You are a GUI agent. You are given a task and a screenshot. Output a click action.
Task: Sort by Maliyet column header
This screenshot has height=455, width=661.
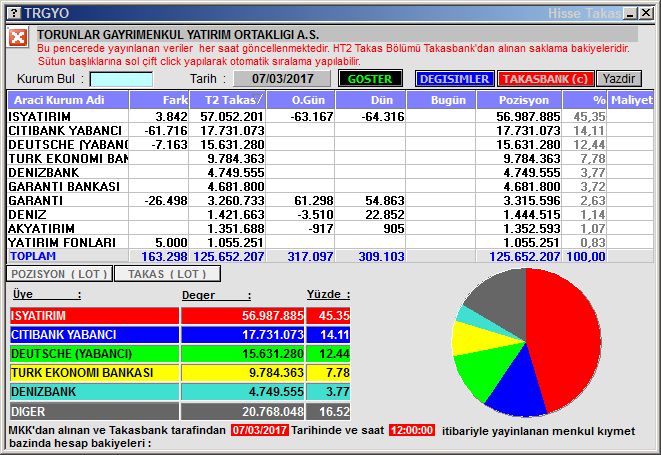pyautogui.click(x=631, y=100)
